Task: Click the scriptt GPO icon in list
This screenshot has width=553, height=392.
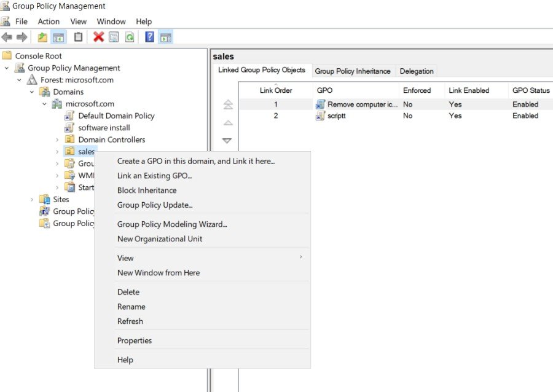Action: (x=320, y=116)
